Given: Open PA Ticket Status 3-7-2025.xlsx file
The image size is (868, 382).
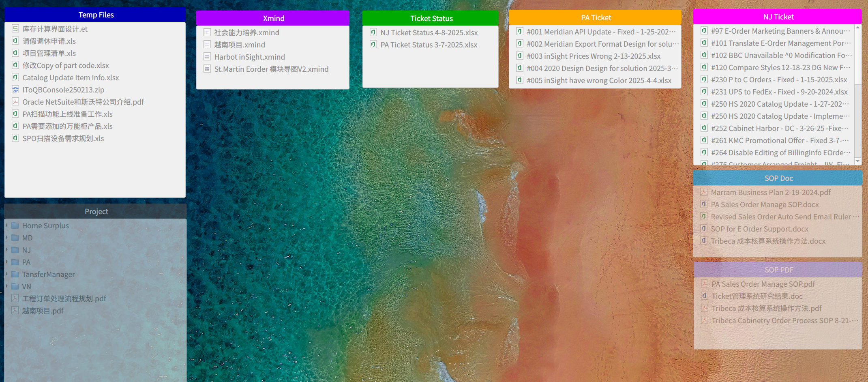Looking at the screenshot, I should pos(429,45).
